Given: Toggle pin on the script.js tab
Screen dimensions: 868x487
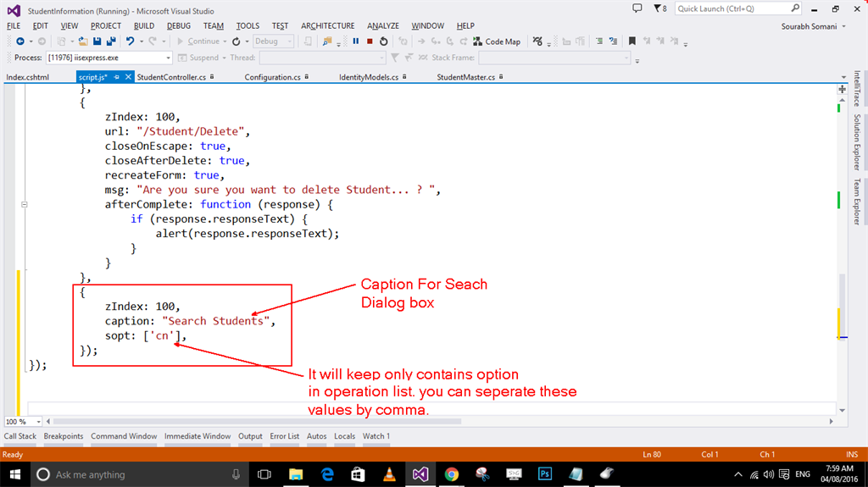Looking at the screenshot, I should (x=117, y=77).
